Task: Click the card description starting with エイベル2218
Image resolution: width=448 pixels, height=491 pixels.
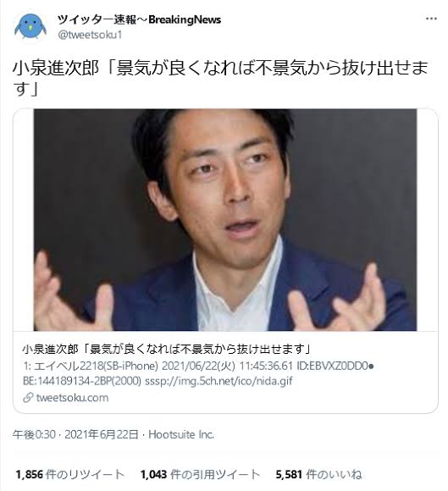Action: [198, 373]
